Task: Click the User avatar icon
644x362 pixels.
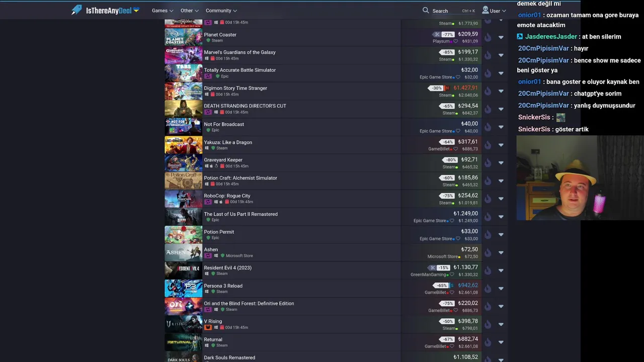Action: coord(486,10)
